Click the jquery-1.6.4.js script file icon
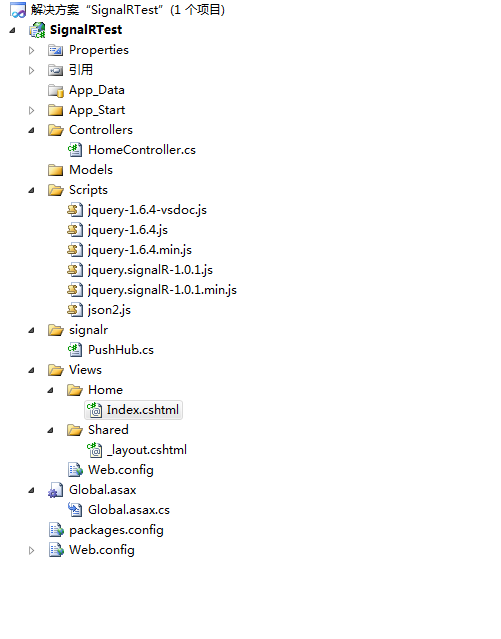The image size is (501, 639). pos(75,230)
